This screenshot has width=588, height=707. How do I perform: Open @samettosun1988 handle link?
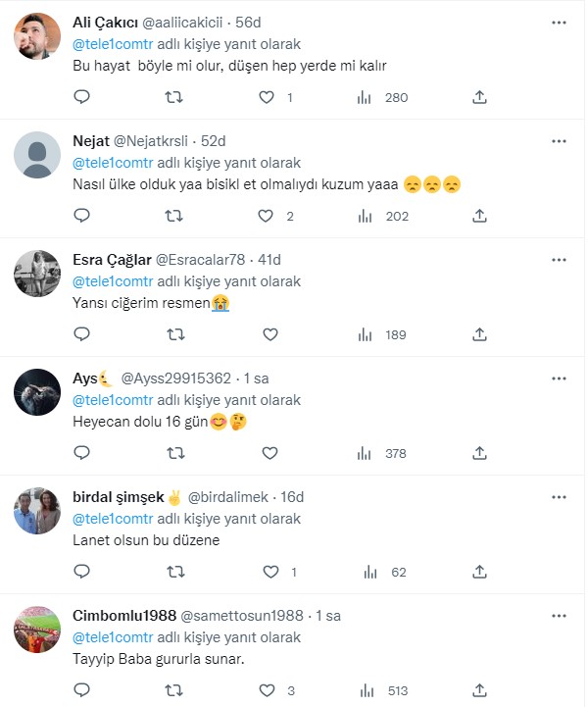pos(242,616)
